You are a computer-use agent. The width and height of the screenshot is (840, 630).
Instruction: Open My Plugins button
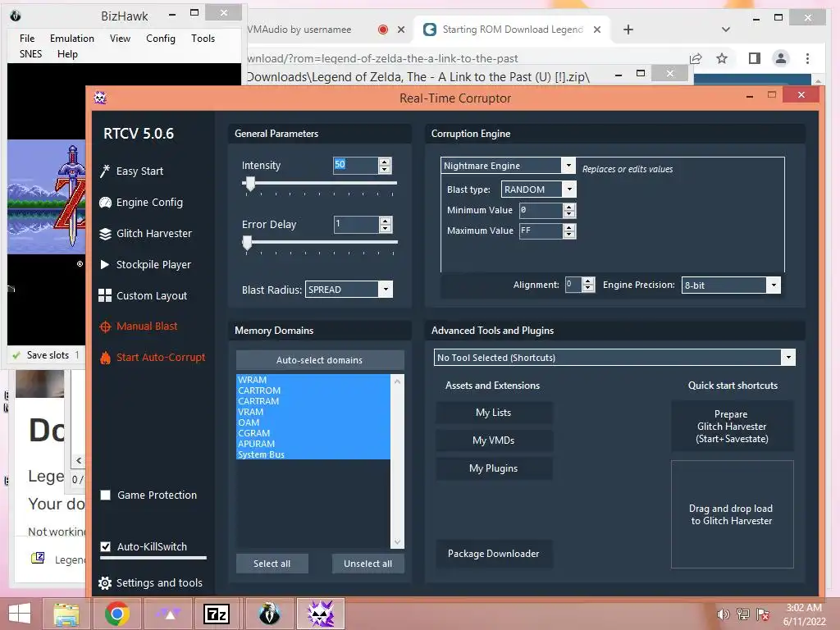[493, 468]
